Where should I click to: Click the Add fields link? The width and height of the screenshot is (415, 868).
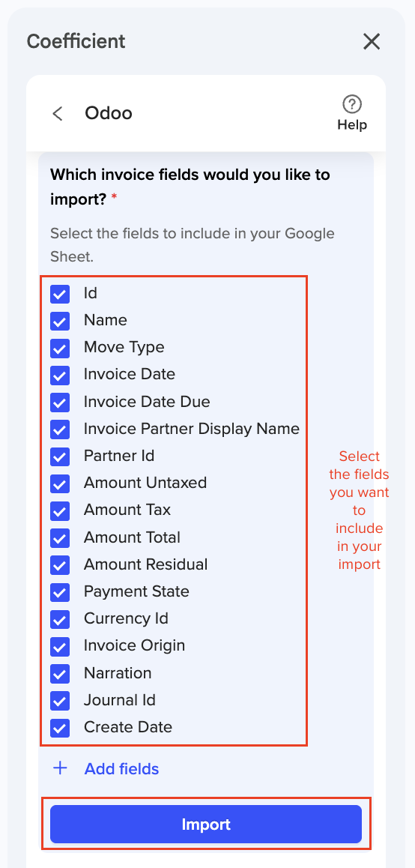pos(122,769)
